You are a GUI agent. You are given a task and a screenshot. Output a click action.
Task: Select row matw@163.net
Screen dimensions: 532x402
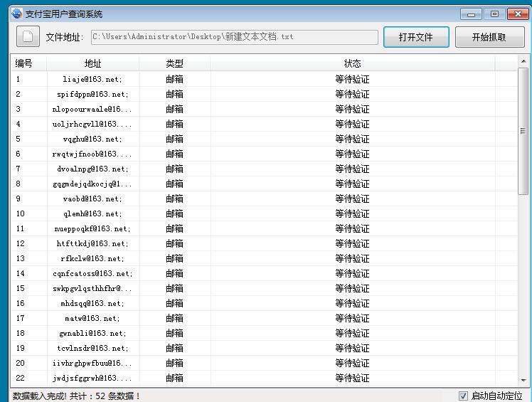(265, 318)
